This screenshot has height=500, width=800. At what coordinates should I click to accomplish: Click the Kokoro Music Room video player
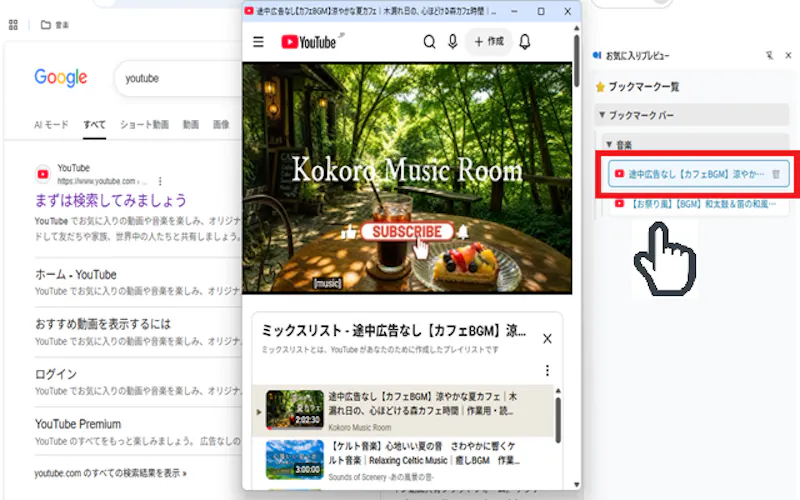(x=407, y=178)
